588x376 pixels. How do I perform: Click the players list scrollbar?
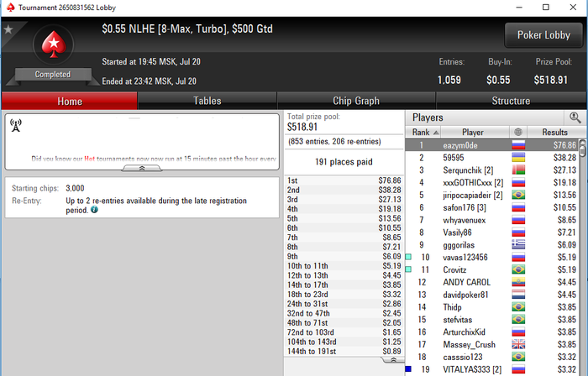[x=582, y=257]
